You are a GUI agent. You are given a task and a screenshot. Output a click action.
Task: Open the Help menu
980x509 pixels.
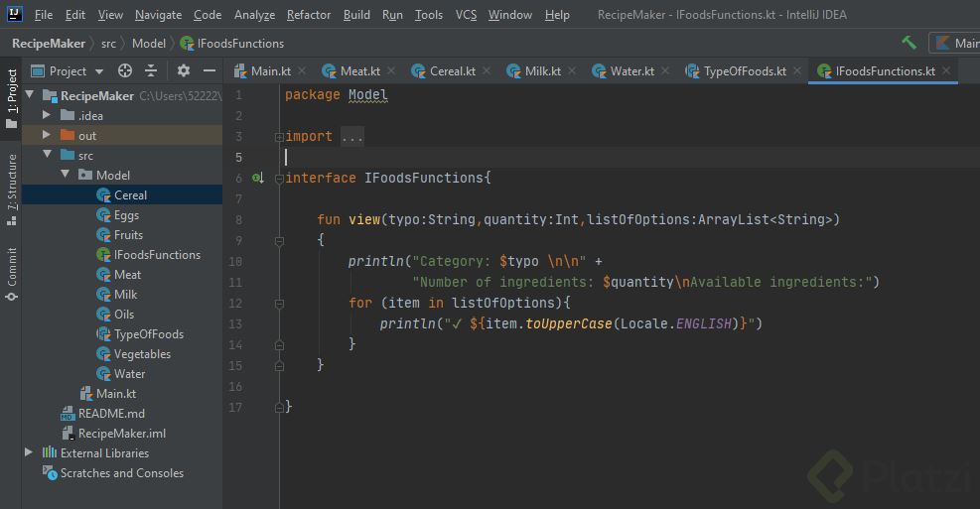[557, 14]
